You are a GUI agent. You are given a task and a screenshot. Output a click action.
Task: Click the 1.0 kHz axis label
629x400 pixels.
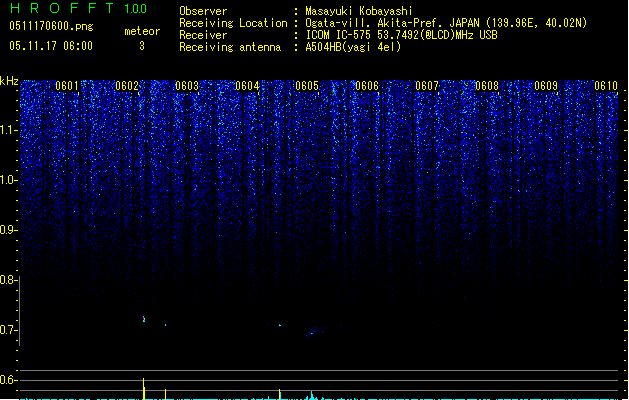tap(8, 180)
